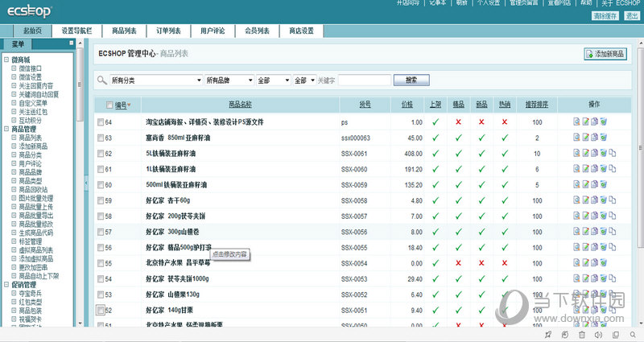Open variants icon in SSX-0061 row
The image size is (644, 342).
613,153
